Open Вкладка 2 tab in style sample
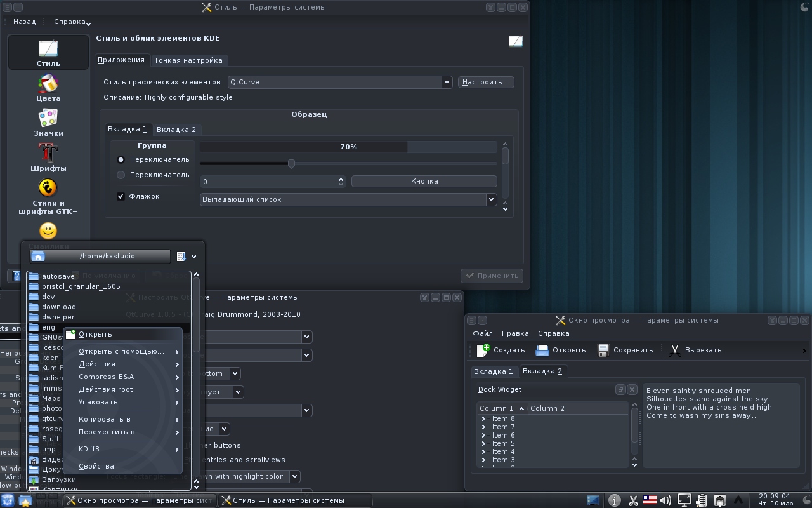 [176, 130]
